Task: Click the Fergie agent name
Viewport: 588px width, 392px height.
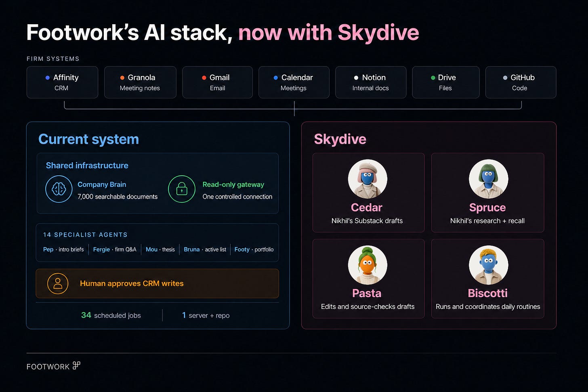Action: pos(101,249)
